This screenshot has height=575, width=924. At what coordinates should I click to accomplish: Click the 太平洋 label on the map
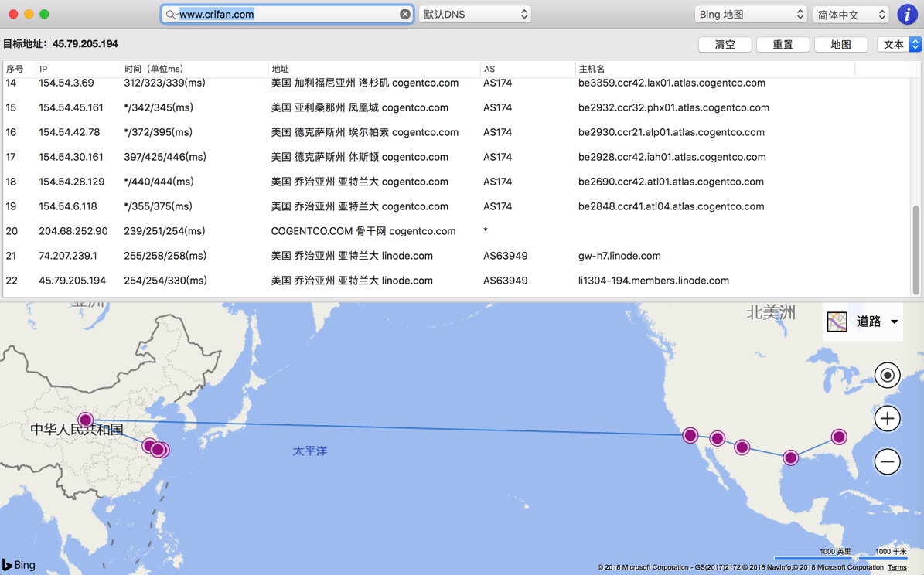coord(310,451)
